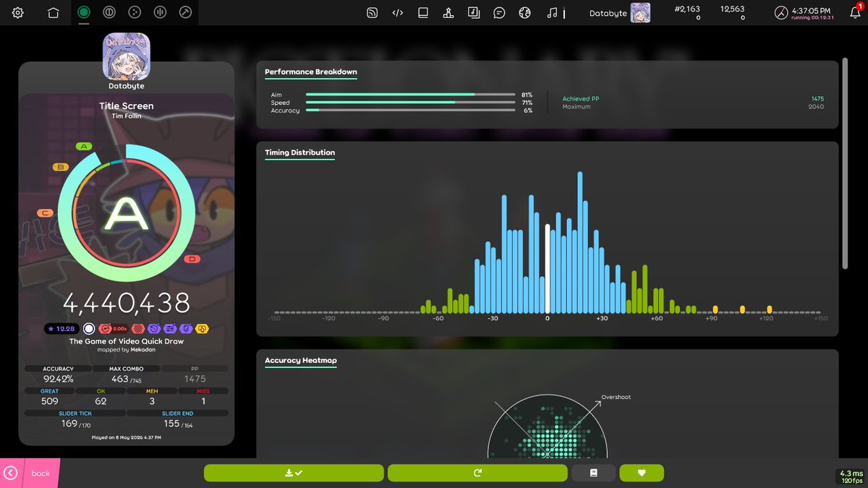Open Databyte user profile in toolbar
The width and height of the screenshot is (868, 488).
(619, 12)
